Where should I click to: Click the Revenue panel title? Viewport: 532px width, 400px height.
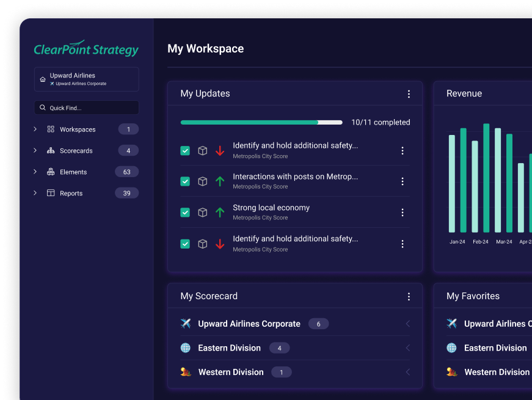coord(464,93)
